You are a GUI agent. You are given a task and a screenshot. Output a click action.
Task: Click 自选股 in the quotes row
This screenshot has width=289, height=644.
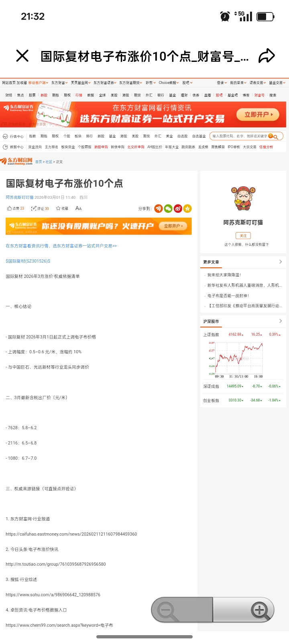[x=183, y=137]
